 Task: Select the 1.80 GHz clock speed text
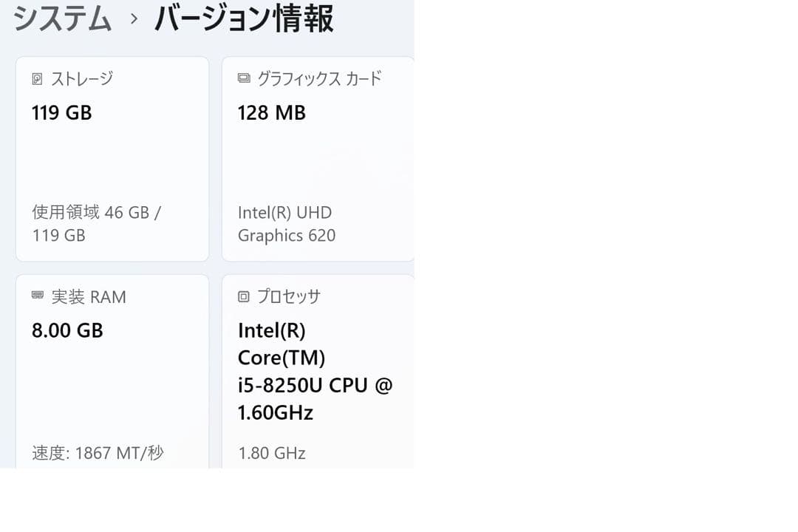271,452
